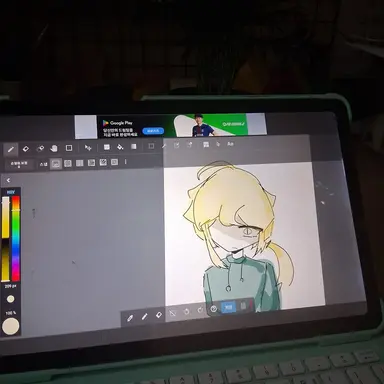This screenshot has height=384, width=384.
Task: Select the pen tool in bottom bar
Action: point(144,317)
